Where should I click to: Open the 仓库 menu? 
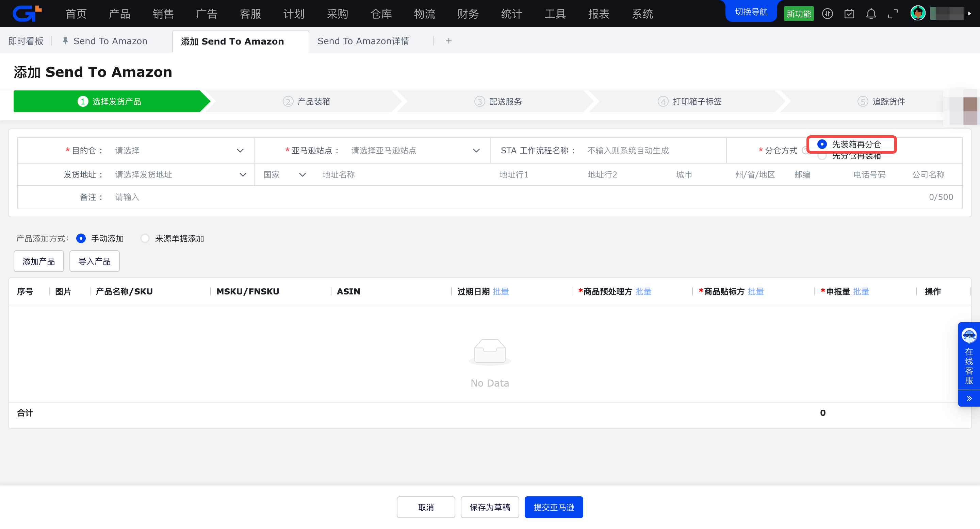click(381, 14)
